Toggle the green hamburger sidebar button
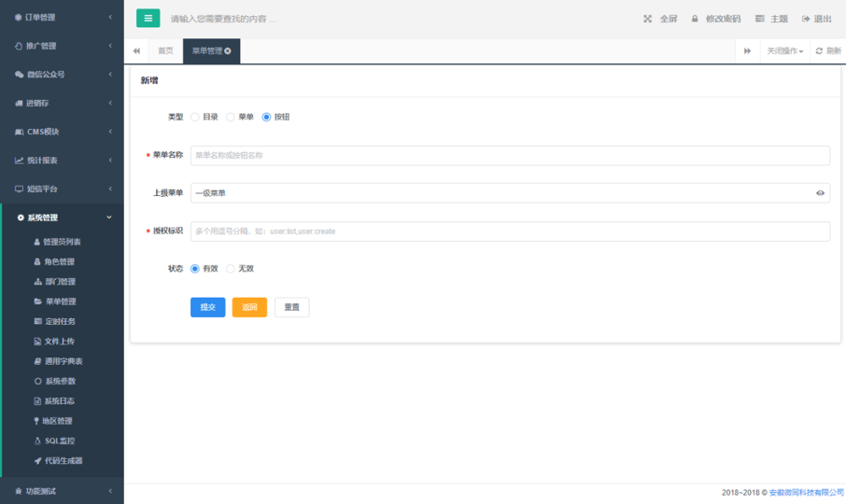 (148, 18)
